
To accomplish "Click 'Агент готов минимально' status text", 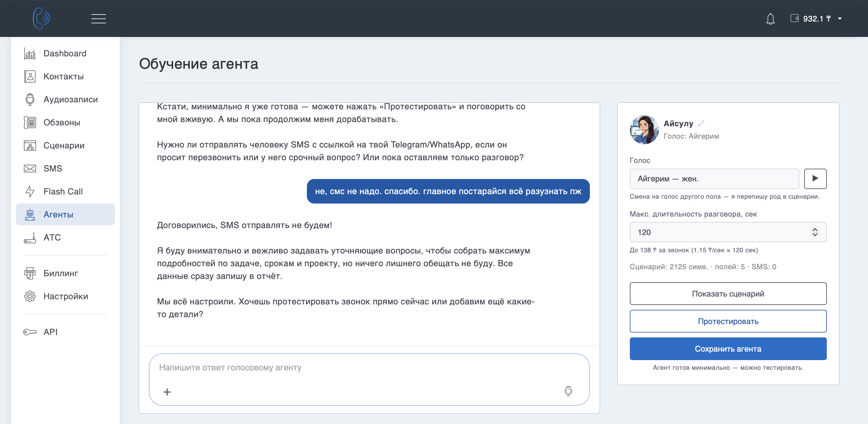I will pyautogui.click(x=728, y=368).
